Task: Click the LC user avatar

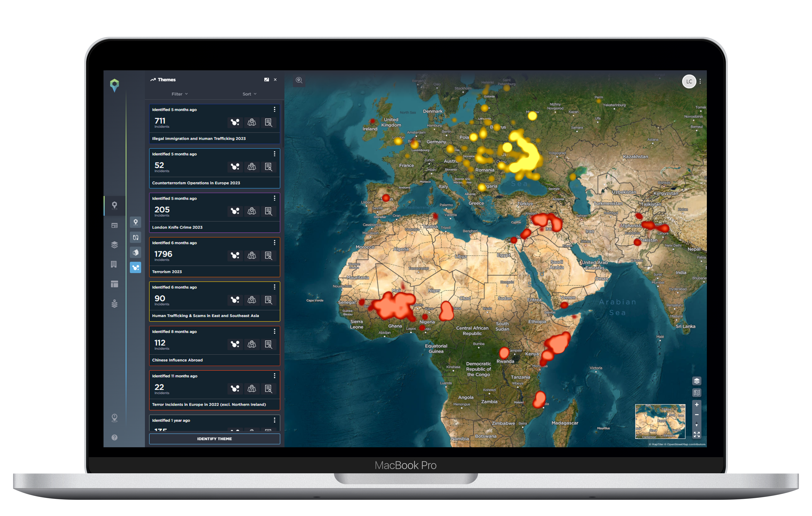Action: pyautogui.click(x=689, y=82)
